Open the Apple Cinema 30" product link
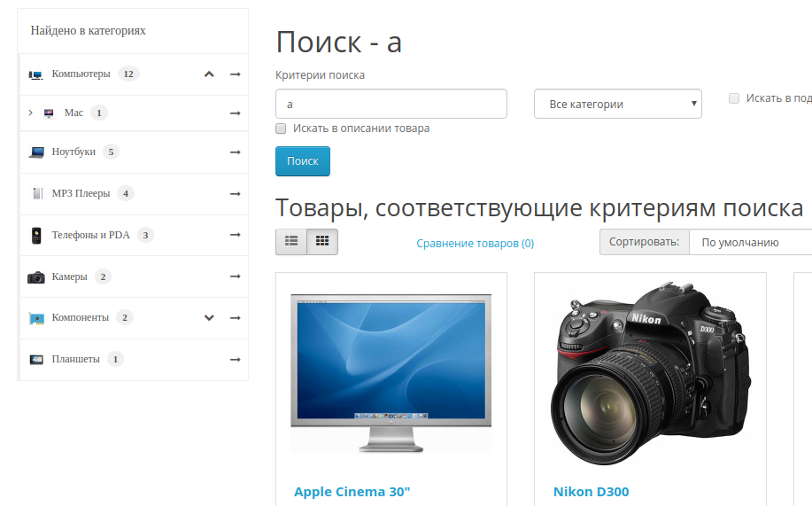This screenshot has width=812, height=506. (352, 492)
